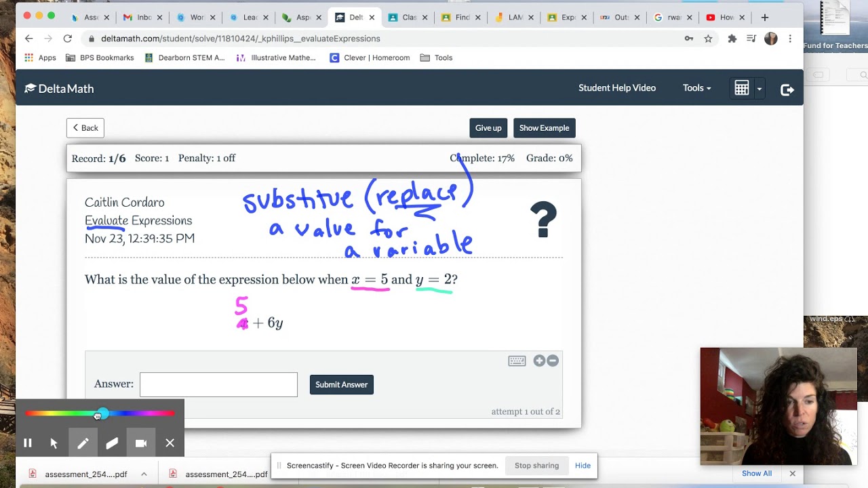The image size is (868, 488).
Task: Increase text size with plus icon
Action: coord(539,361)
